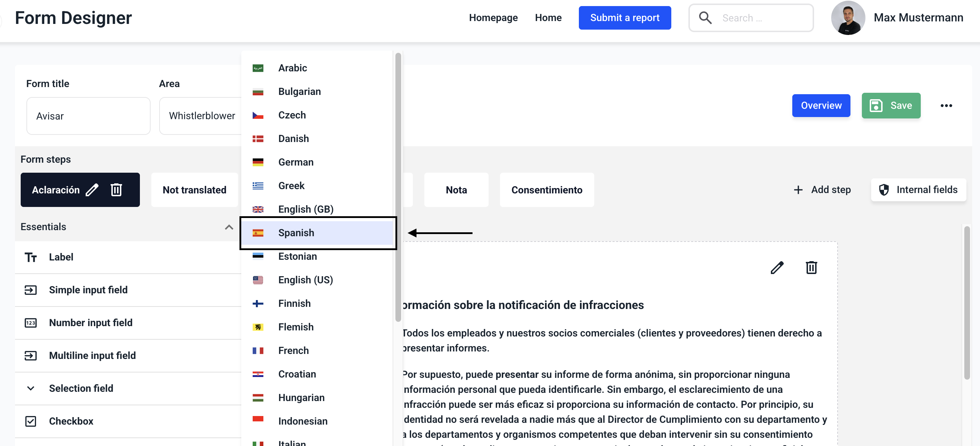Choose German in the language dropdown
The height and width of the screenshot is (446, 980).
pos(295,162)
